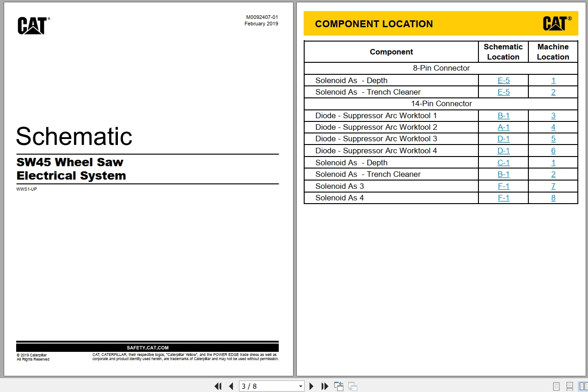Click the next view navigation icon
588x392 pixels.
point(353,386)
